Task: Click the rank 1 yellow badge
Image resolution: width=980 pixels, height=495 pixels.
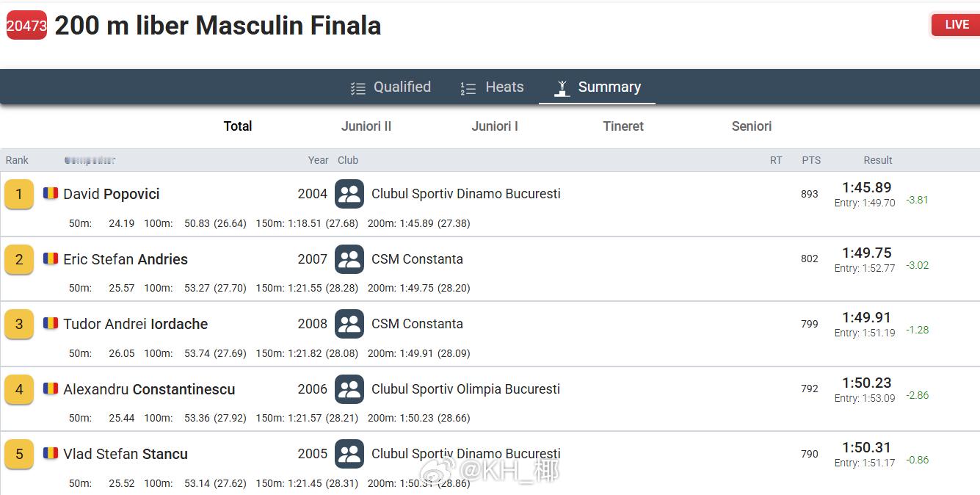Action: tap(19, 195)
